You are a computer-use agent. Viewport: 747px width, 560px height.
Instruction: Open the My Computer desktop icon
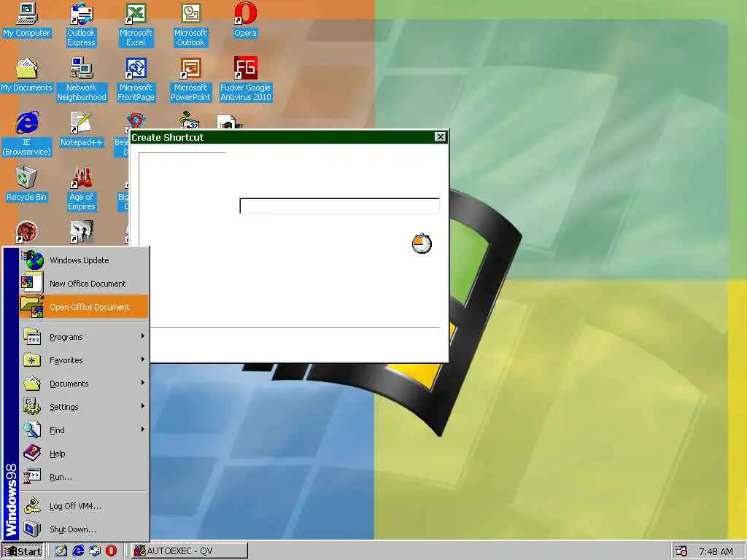click(x=27, y=20)
